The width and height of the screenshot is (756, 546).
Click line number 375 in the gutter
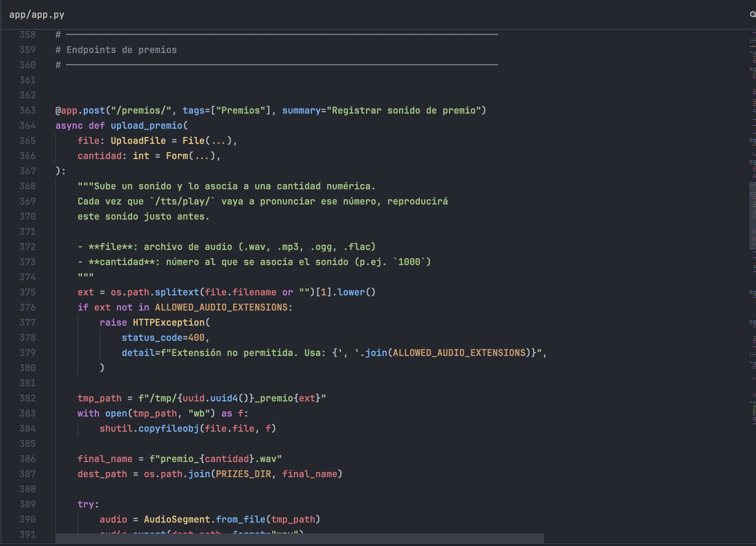click(x=27, y=292)
